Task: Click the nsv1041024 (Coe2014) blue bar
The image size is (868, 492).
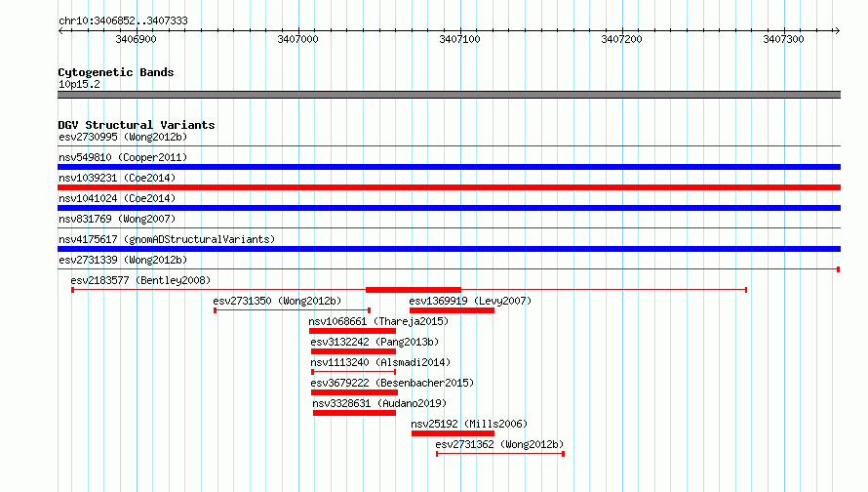Action: click(449, 208)
